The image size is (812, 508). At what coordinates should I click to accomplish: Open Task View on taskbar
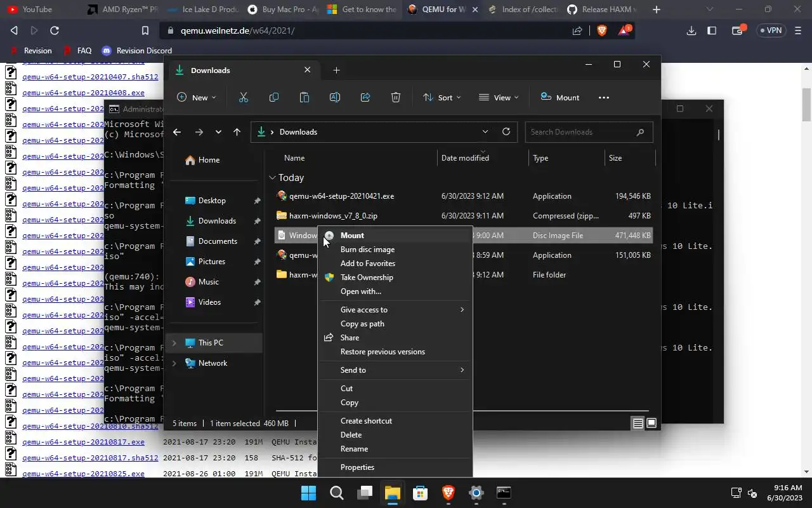[x=365, y=493]
